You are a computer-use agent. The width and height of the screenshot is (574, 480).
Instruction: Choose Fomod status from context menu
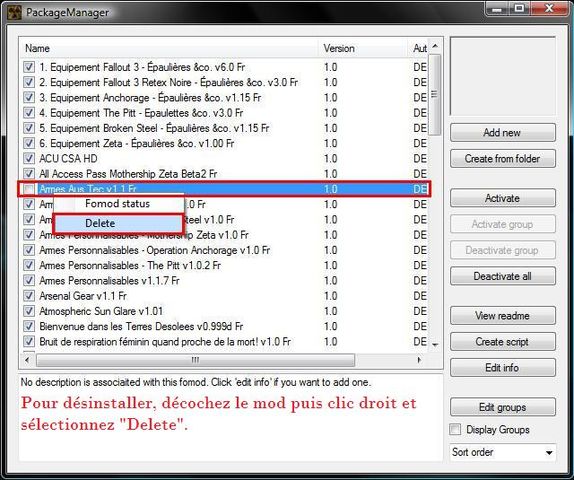pyautogui.click(x=118, y=204)
